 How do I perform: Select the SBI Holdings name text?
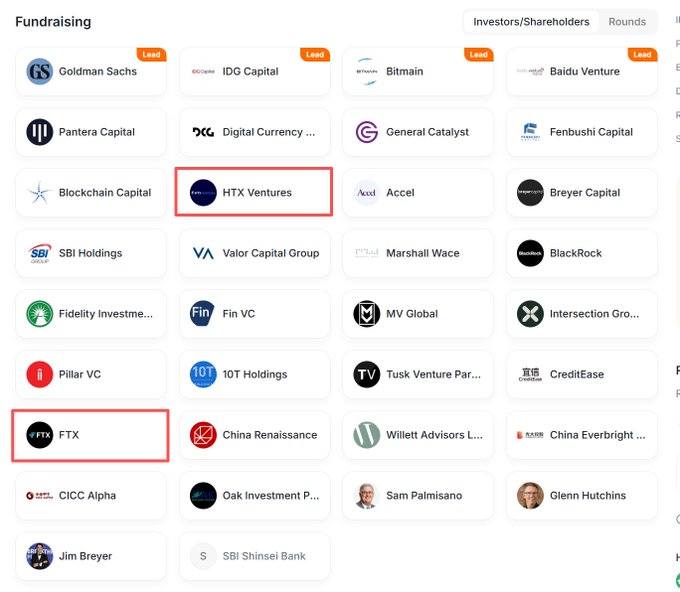click(90, 253)
